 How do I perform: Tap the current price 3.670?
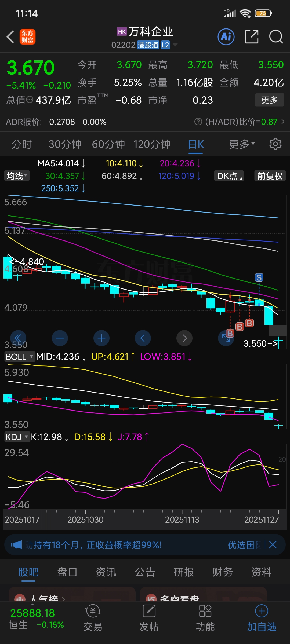[31, 68]
